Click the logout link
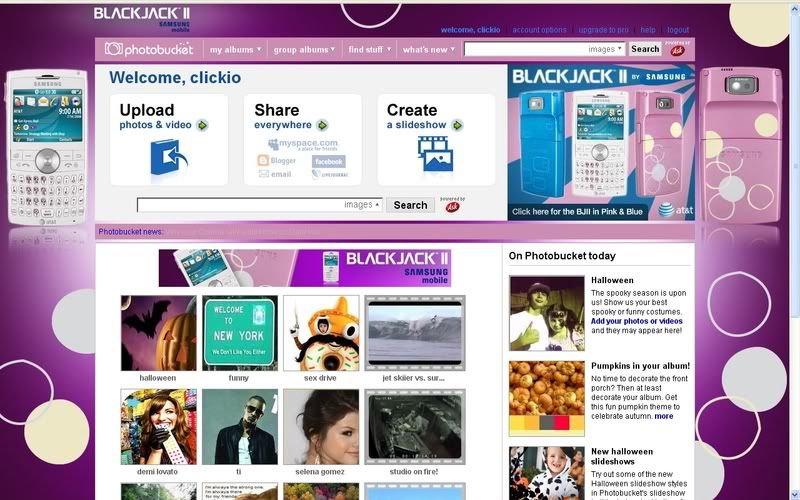This screenshot has height=500, width=800. point(678,30)
